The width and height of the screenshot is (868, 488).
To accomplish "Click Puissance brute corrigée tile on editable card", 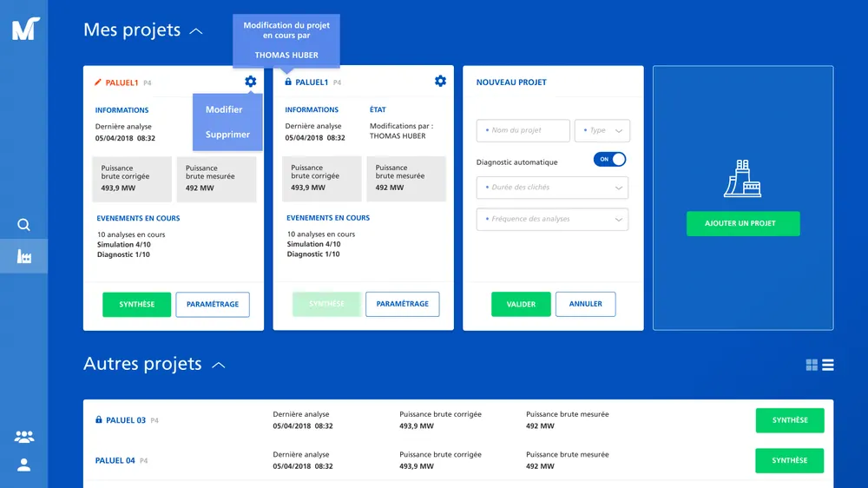I will click(x=132, y=179).
